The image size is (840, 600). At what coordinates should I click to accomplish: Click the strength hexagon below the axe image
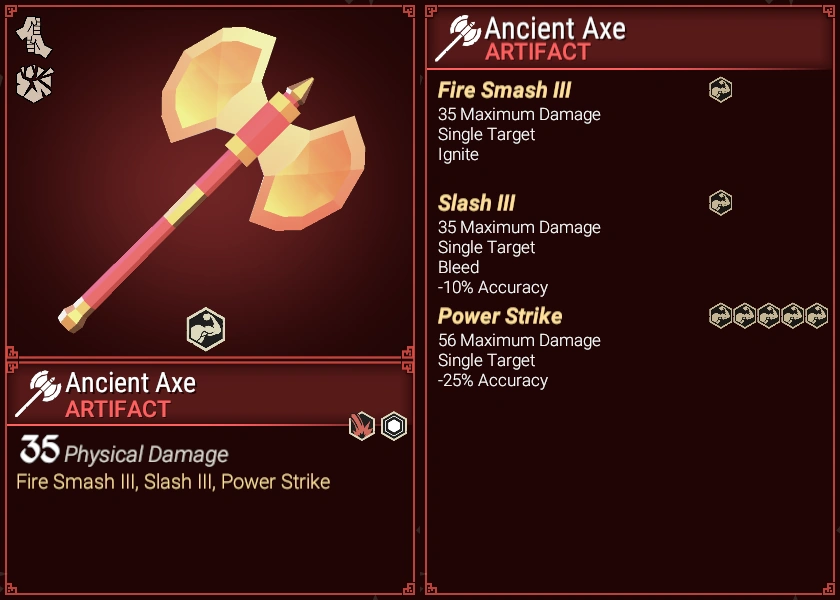(x=206, y=329)
